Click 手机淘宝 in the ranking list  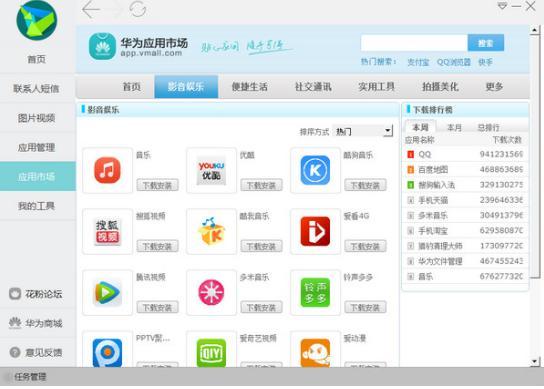coord(433,231)
